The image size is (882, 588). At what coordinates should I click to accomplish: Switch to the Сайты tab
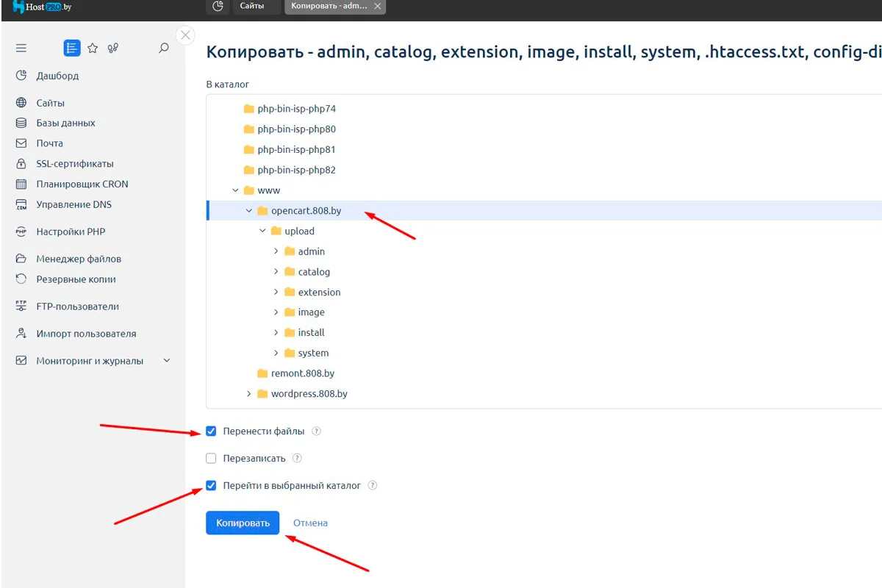[252, 7]
